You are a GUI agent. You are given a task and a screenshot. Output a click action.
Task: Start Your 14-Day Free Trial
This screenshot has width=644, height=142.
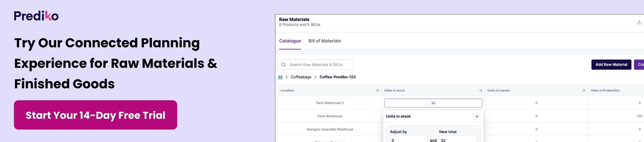click(x=95, y=115)
